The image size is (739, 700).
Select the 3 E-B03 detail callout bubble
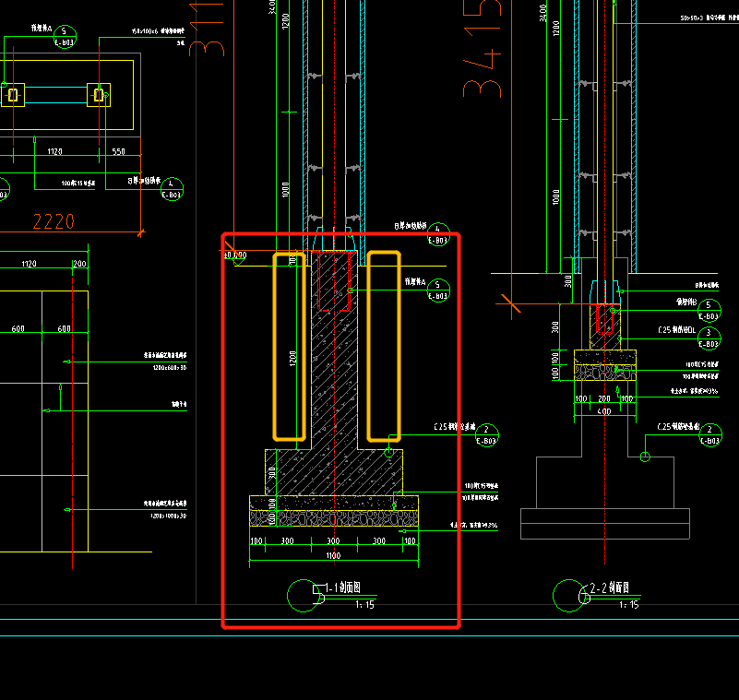pos(709,338)
